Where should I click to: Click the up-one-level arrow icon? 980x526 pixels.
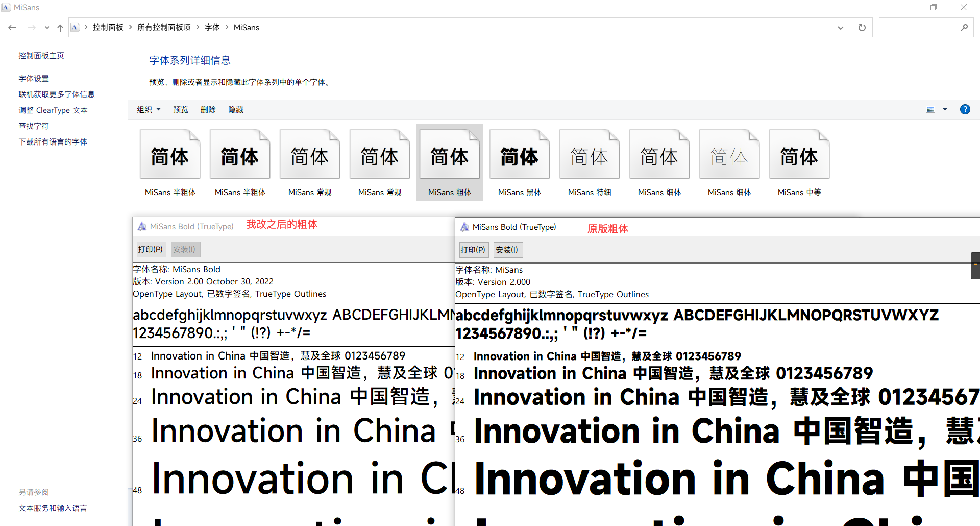[60, 28]
